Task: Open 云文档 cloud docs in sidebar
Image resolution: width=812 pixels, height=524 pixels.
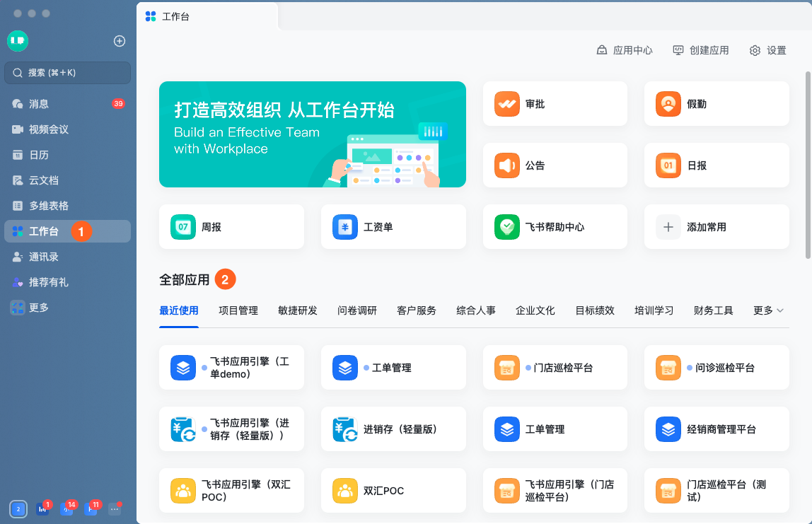Action: click(x=67, y=180)
